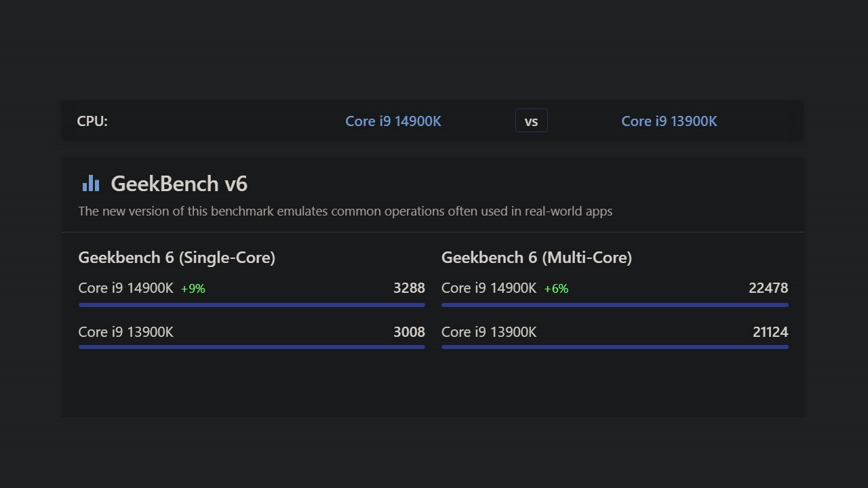Click the 13900K multi-core progress bar
Image resolution: width=868 pixels, height=488 pixels.
point(614,347)
